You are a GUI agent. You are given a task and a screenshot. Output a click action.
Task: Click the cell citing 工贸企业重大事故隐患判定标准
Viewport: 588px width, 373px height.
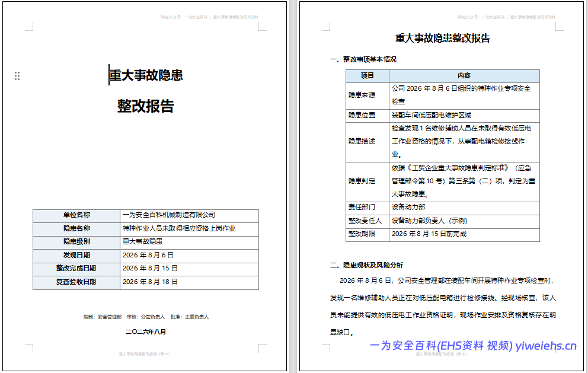pos(464,181)
